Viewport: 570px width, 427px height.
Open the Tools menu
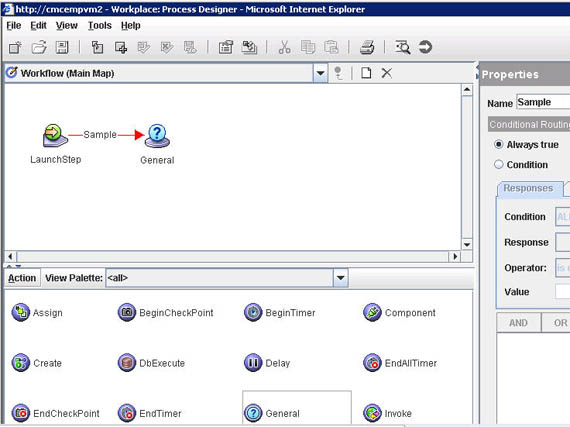[100, 25]
